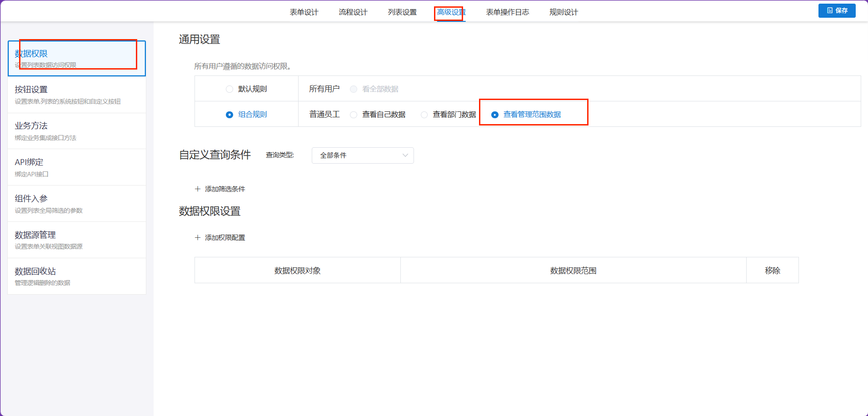
Task: Open the 查询类型 dropdown showing 全部条件
Action: tap(363, 155)
